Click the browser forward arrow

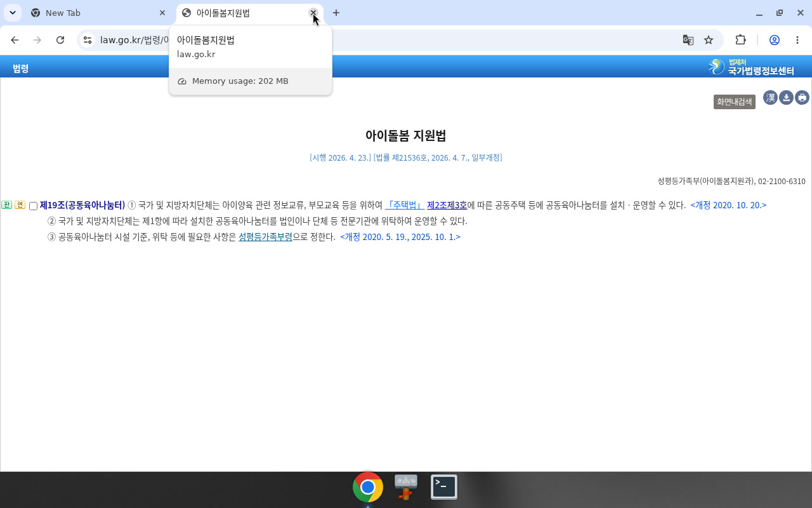click(37, 40)
